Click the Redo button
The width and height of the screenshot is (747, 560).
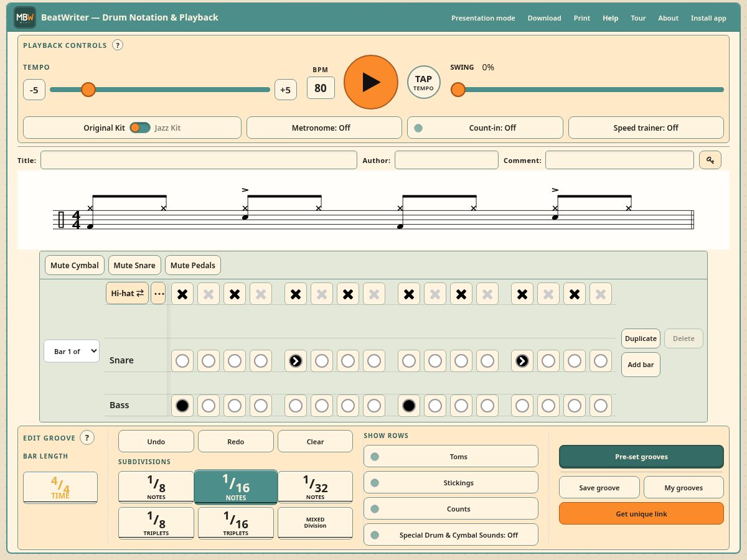(x=236, y=441)
